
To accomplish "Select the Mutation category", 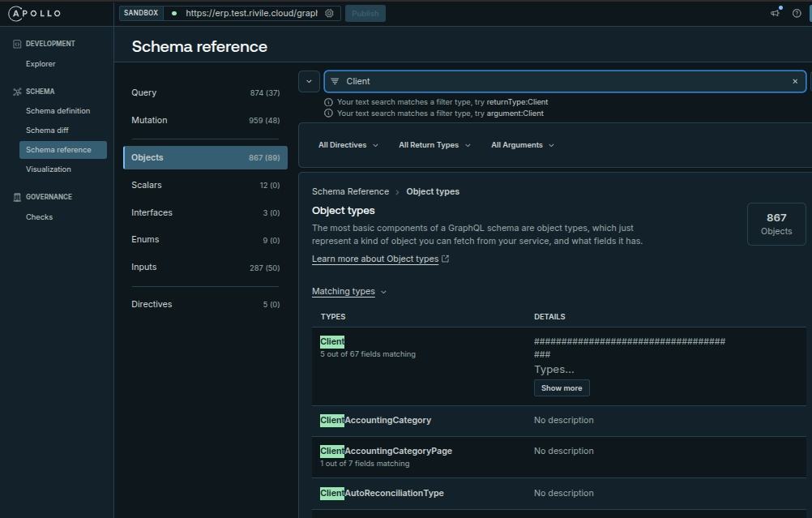I will (x=206, y=120).
